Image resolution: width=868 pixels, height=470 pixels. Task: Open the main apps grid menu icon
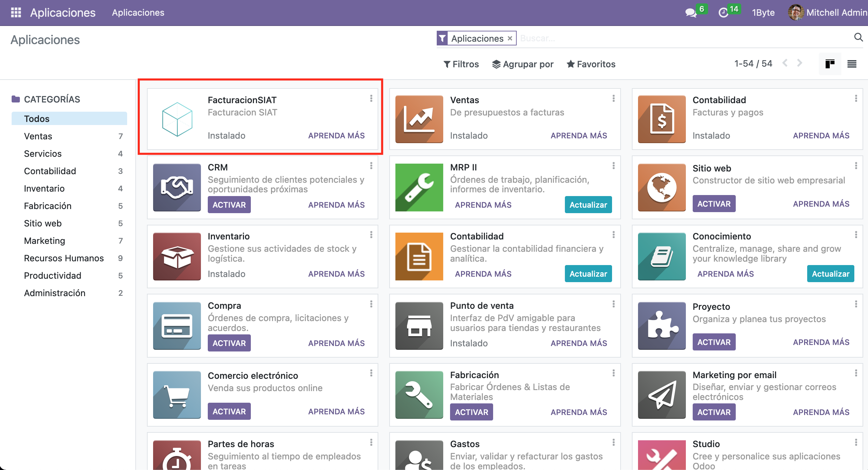pos(16,13)
